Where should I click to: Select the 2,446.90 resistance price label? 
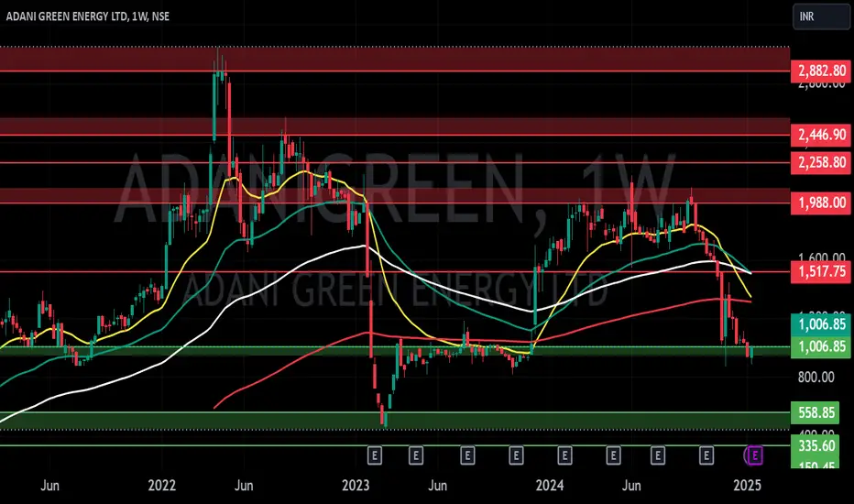click(x=821, y=135)
